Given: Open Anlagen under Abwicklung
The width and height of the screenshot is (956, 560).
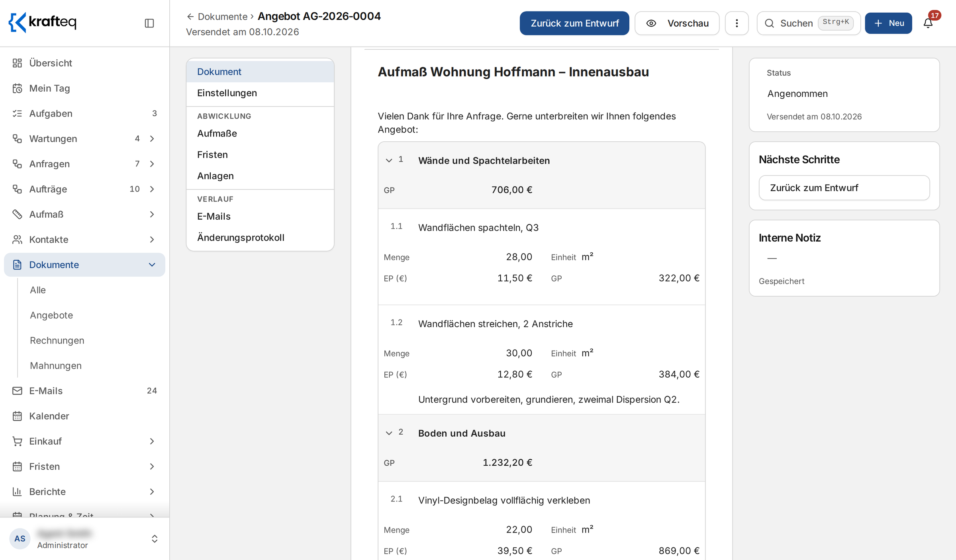Looking at the screenshot, I should tap(260, 176).
